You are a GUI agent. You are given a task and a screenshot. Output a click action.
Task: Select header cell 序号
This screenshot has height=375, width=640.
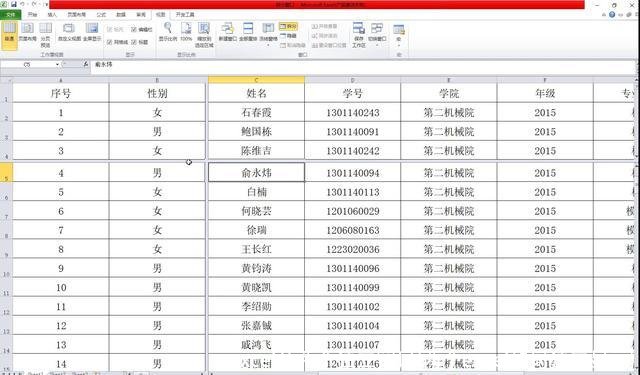(61, 93)
